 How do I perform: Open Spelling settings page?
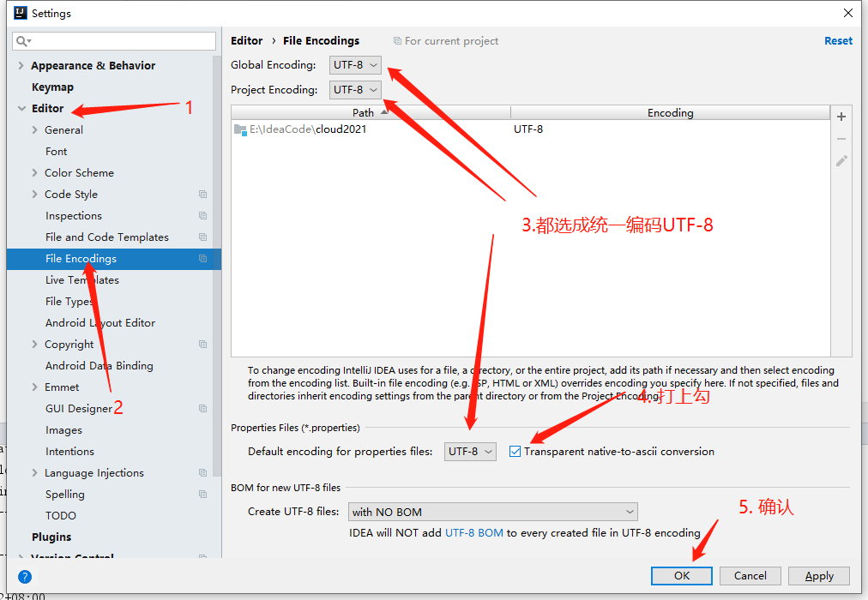(65, 495)
